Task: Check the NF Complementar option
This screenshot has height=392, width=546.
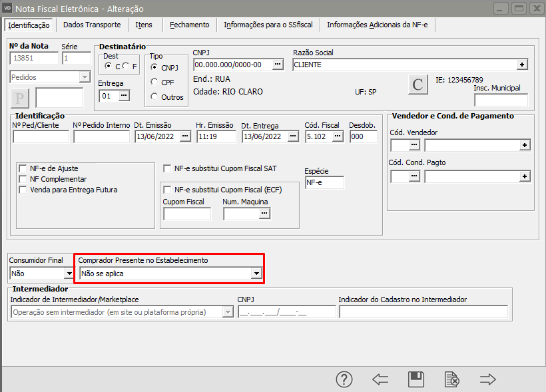Action: [24, 179]
